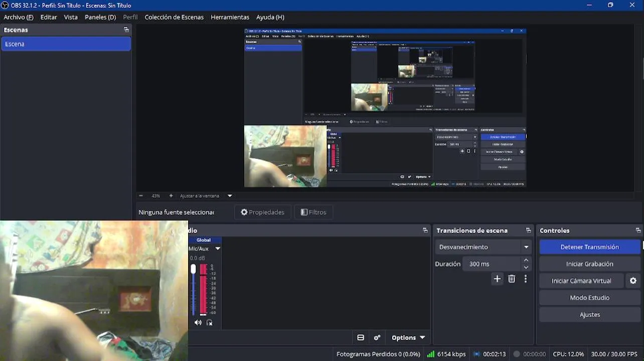Click the 6154 kbps bitrate text
The height and width of the screenshot is (361, 644).
pos(451,354)
